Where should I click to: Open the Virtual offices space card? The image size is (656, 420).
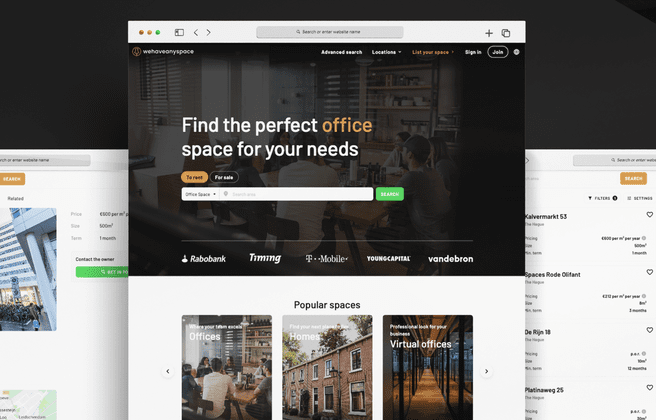(428, 367)
